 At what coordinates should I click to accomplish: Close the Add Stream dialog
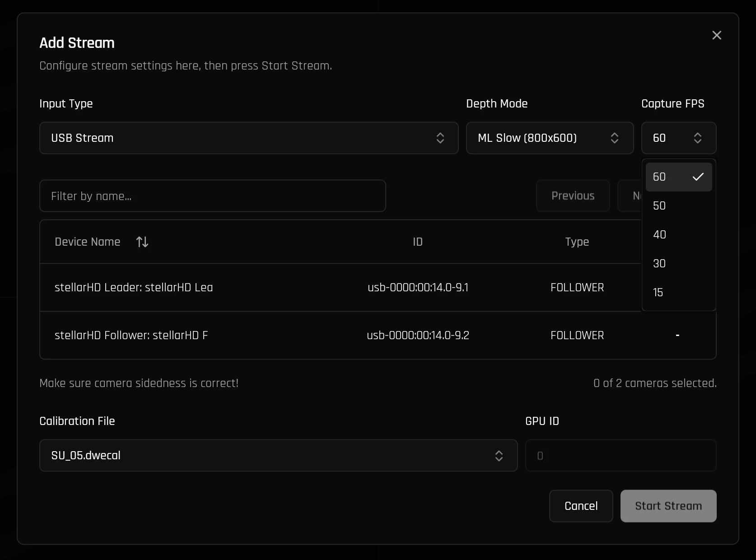[716, 35]
